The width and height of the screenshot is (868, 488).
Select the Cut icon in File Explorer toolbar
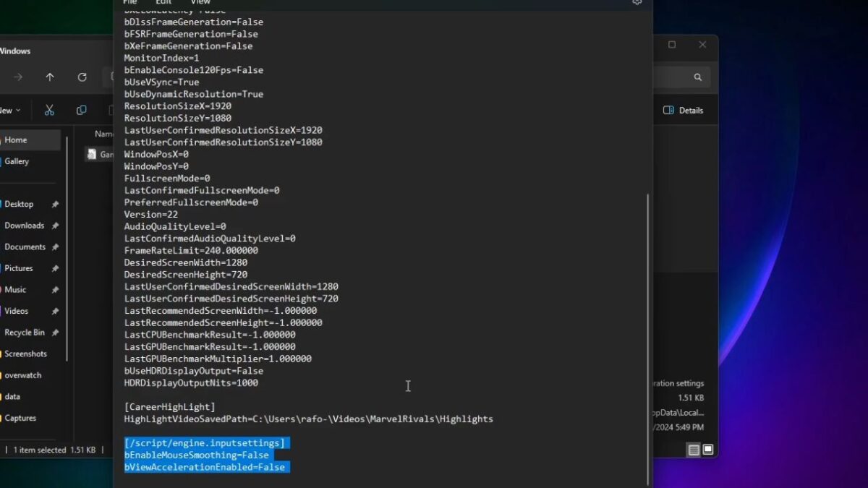click(x=48, y=109)
